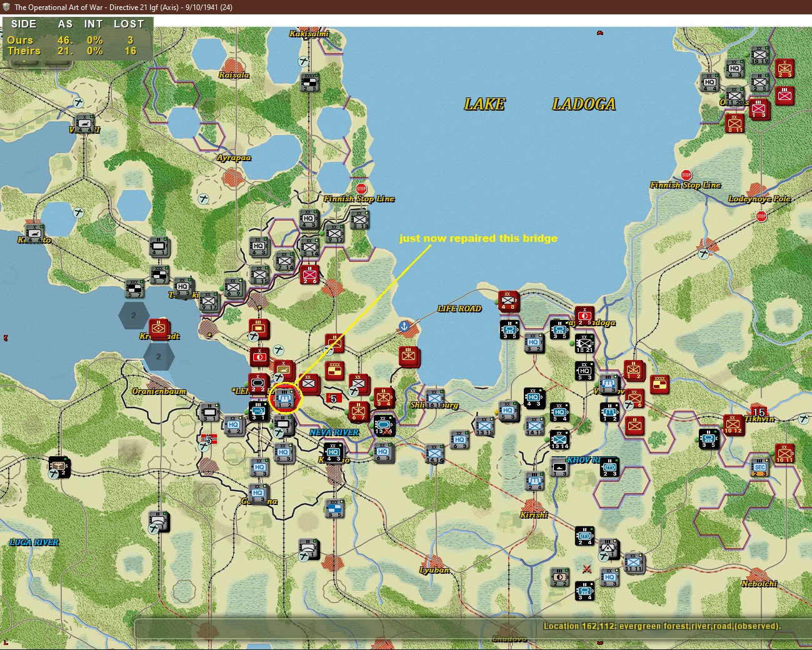The width and height of the screenshot is (812, 650).
Task: Select the black HQ 4-3 at Kolpino
Action: click(333, 452)
